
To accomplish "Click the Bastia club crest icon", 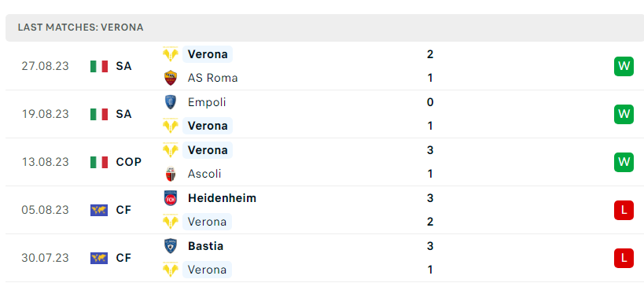I will 171,246.
